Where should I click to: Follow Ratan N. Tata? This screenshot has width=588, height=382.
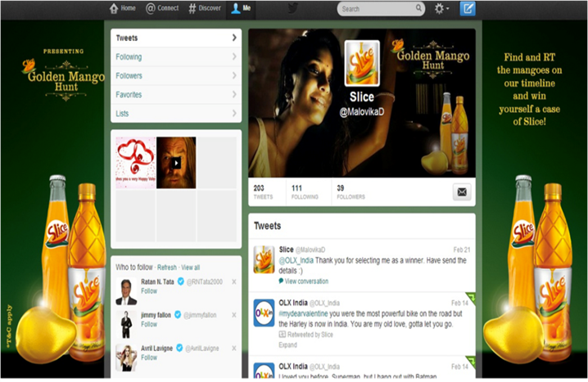pos(149,291)
